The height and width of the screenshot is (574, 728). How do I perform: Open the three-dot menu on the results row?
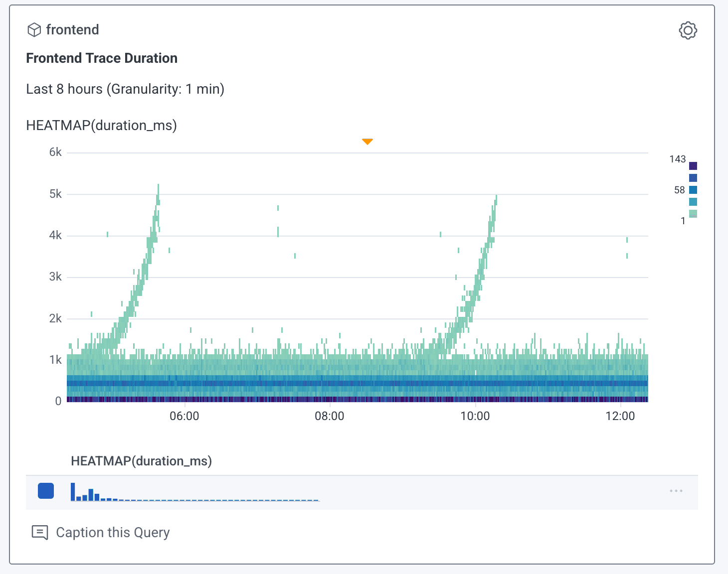tap(676, 491)
